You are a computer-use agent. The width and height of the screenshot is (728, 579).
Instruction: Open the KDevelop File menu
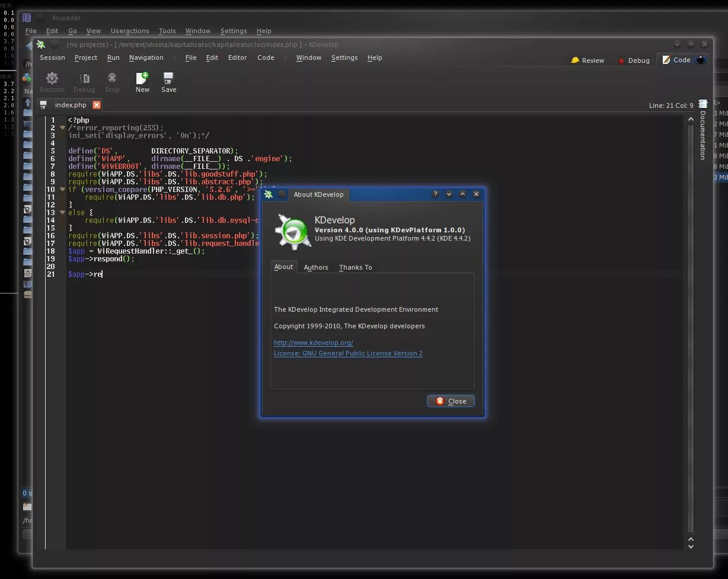pyautogui.click(x=191, y=57)
